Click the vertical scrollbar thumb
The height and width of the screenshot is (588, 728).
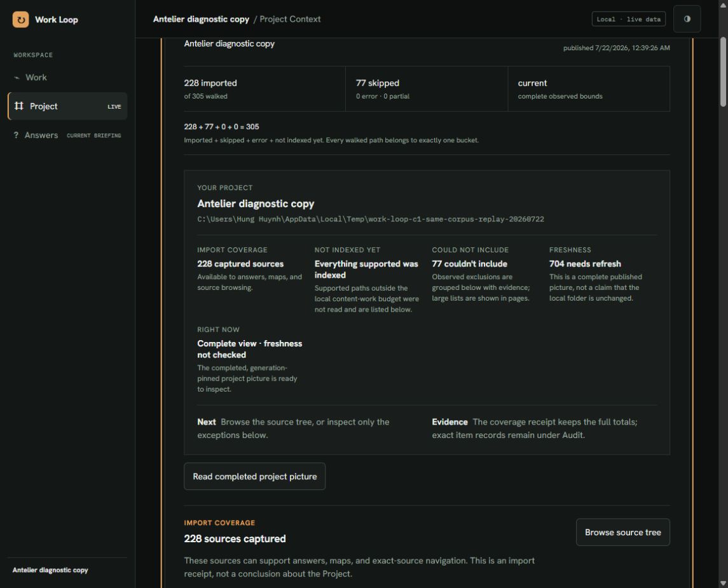coord(723,72)
